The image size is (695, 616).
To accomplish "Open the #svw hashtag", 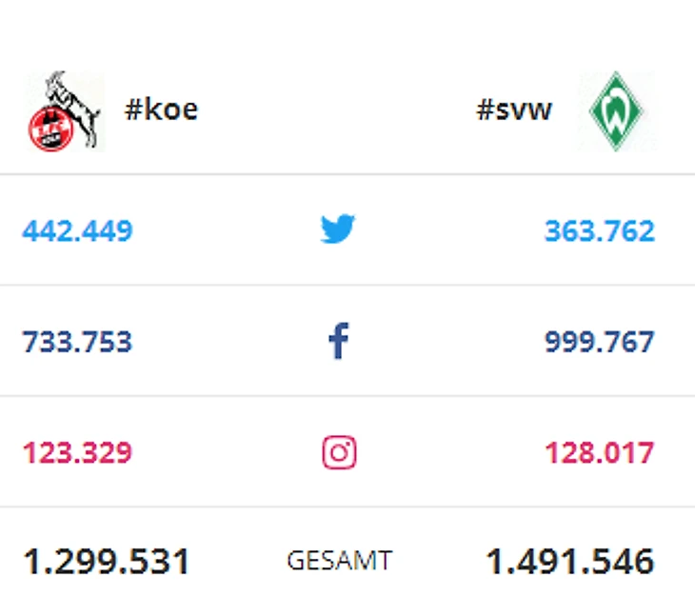I will (513, 109).
